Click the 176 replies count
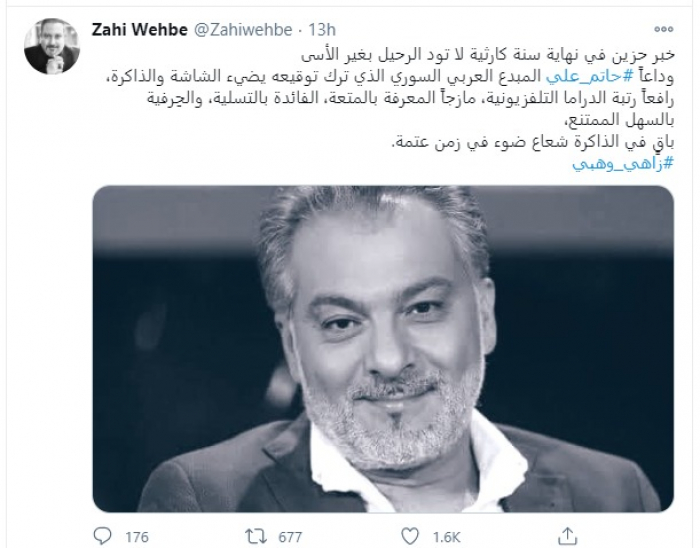The height and width of the screenshot is (548, 700). point(136,536)
